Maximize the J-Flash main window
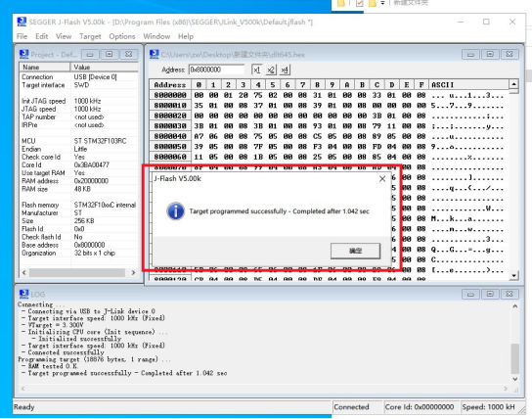The image size is (532, 419). click(486, 22)
